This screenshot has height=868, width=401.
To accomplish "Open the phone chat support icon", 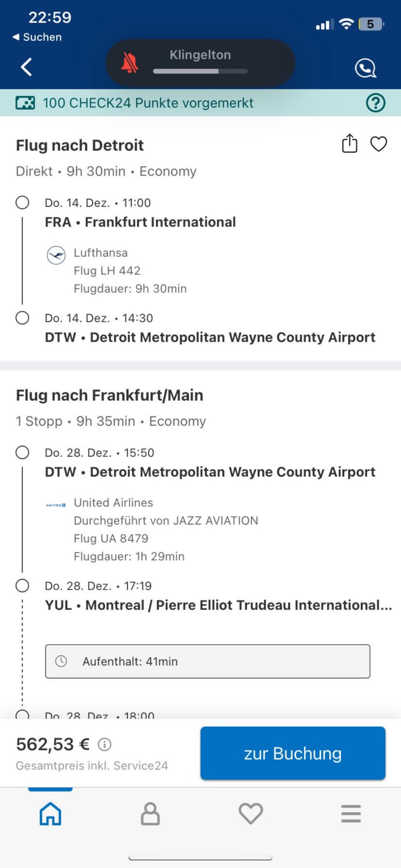I will [x=365, y=68].
